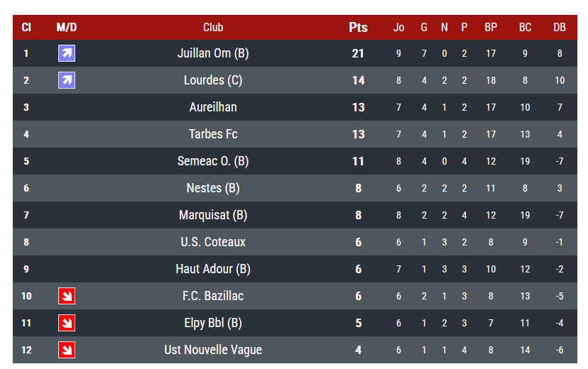Select the Tarbes Fc club name
The height and width of the screenshot is (369, 588).
(213, 134)
